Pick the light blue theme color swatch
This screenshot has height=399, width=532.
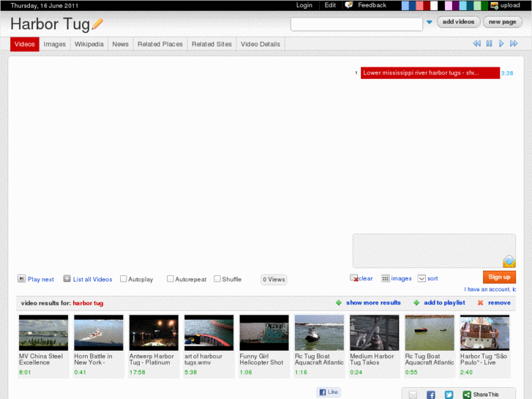[x=405, y=5]
